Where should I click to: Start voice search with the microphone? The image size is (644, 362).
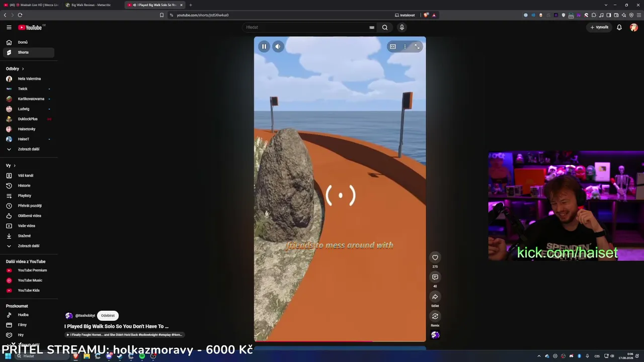coord(401,27)
